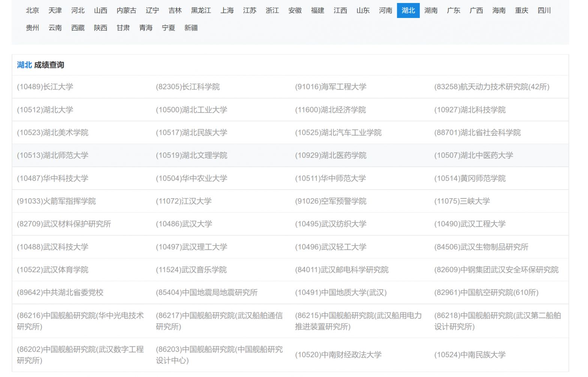
Task: Open (10927)湖北科技学院
Action: pyautogui.click(x=470, y=110)
